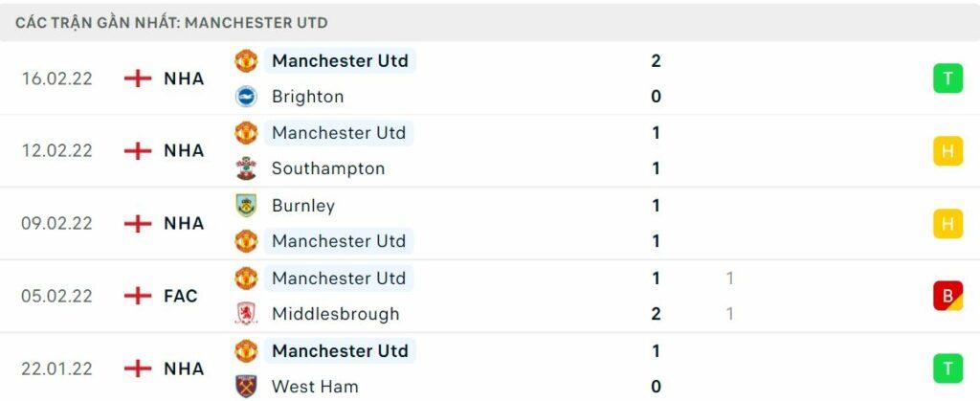Click Brighton club crest icon
The image size is (980, 401).
click(x=246, y=97)
